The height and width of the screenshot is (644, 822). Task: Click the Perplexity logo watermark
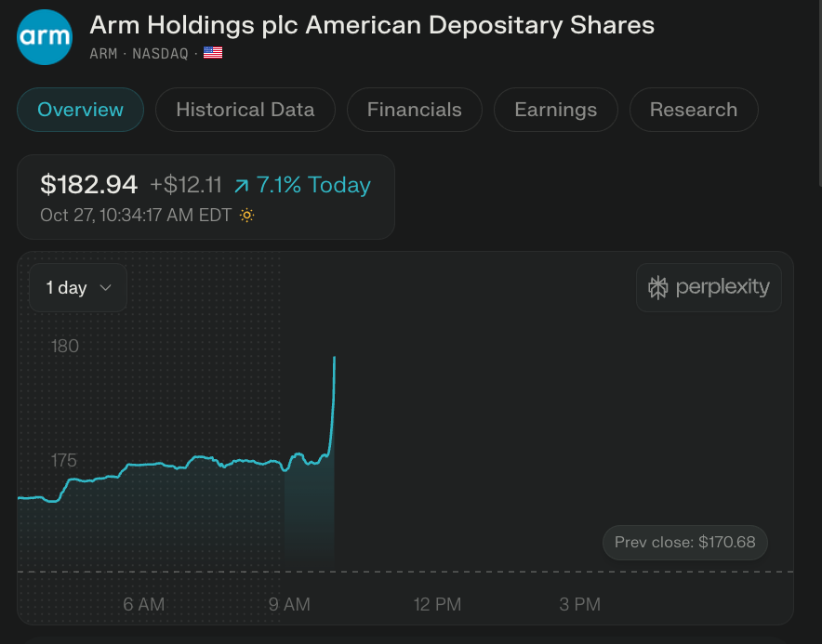[x=709, y=287]
